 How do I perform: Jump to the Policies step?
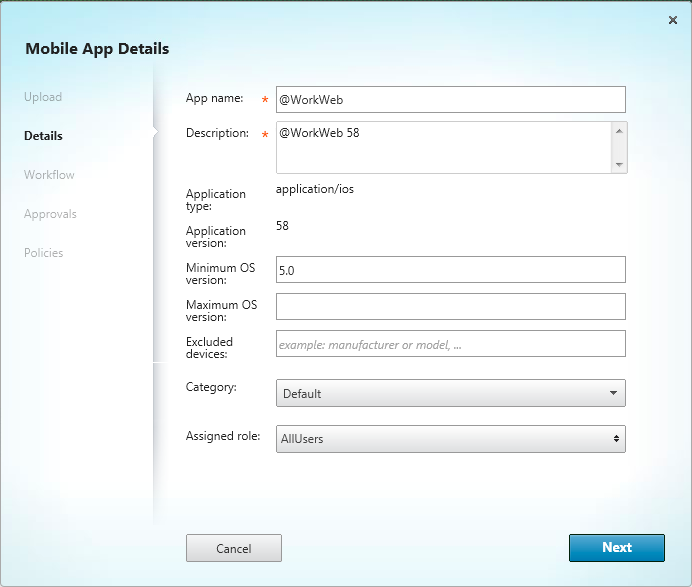(x=44, y=253)
